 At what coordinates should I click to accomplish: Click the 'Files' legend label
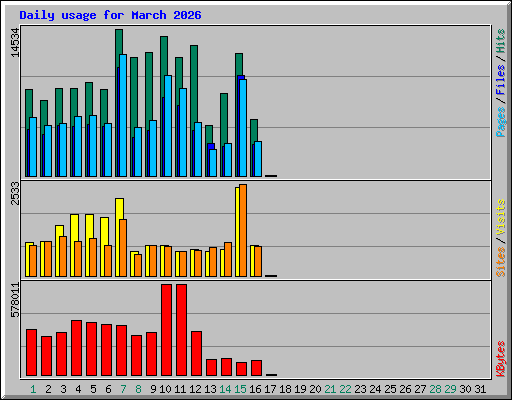500,80
